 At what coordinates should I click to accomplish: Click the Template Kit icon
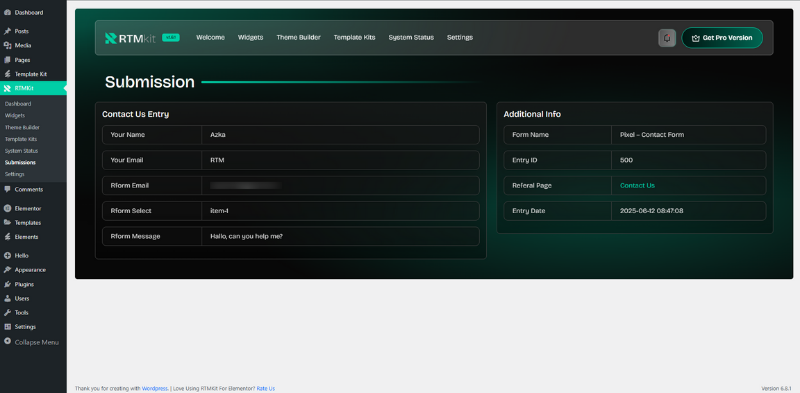(x=7, y=74)
